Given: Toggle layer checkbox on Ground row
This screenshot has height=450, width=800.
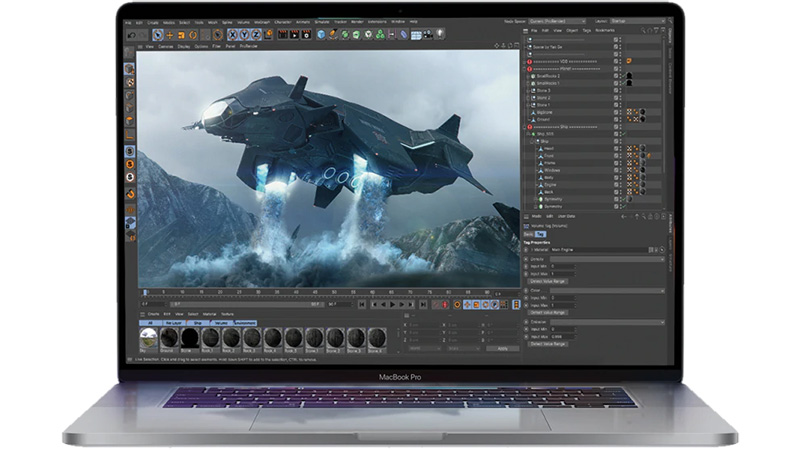Looking at the screenshot, I should pos(616,119).
